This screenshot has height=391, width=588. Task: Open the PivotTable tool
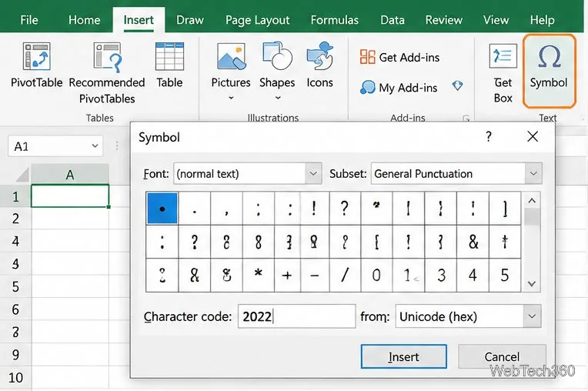[x=36, y=65]
